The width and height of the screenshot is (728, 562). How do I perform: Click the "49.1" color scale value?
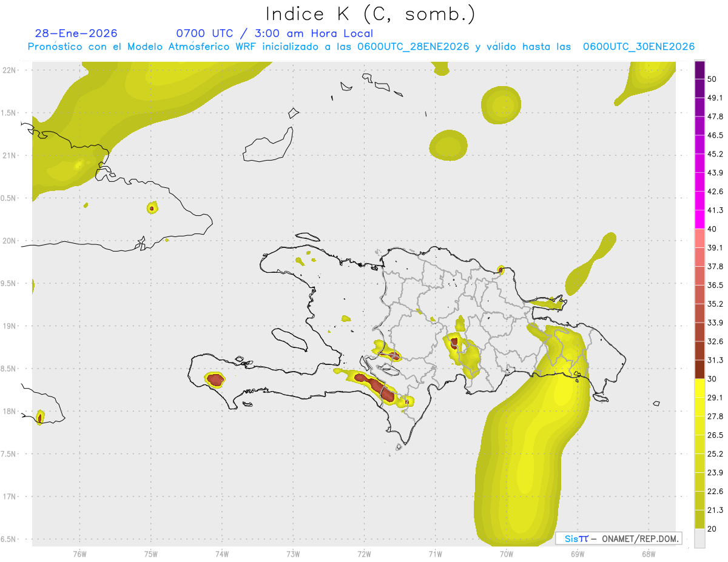point(715,98)
